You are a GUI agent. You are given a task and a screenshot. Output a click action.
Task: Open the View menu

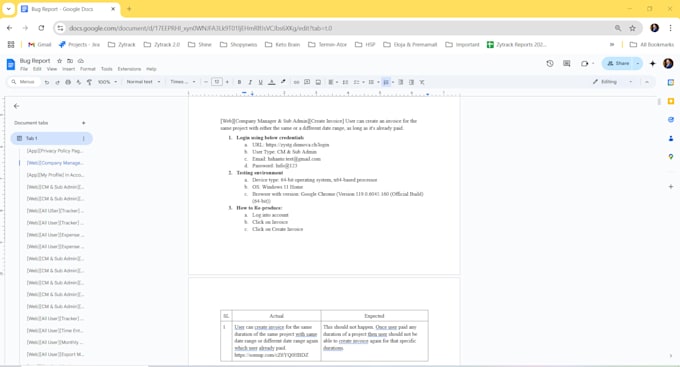[52, 69]
